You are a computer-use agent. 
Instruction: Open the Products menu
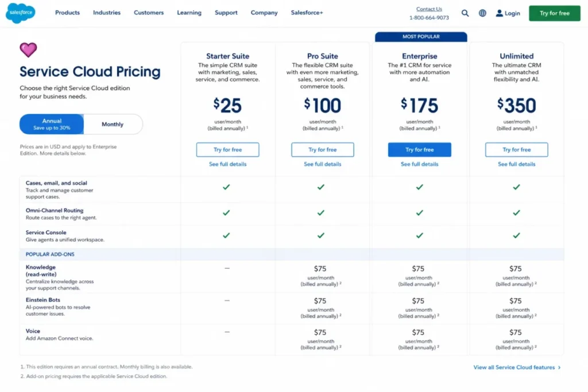click(x=68, y=13)
